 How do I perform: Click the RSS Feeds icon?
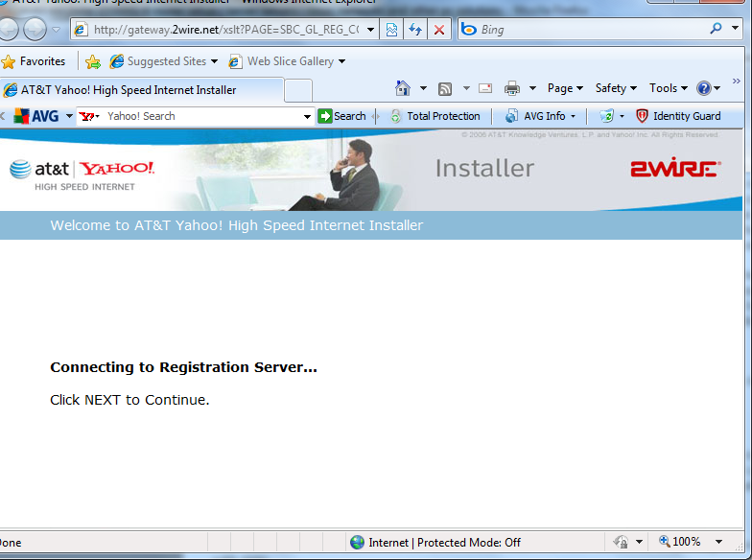tap(445, 88)
